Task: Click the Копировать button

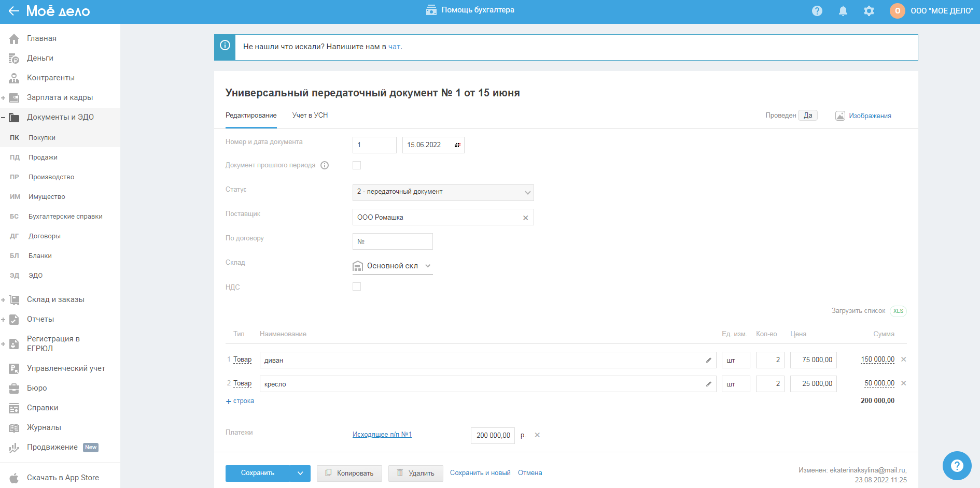Action: coord(349,473)
